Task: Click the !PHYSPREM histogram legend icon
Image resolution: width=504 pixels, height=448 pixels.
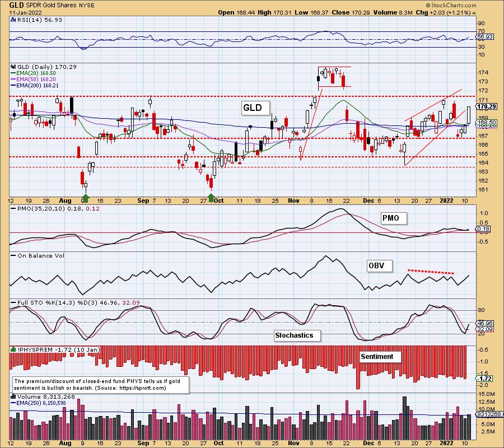Action: pos(13,349)
